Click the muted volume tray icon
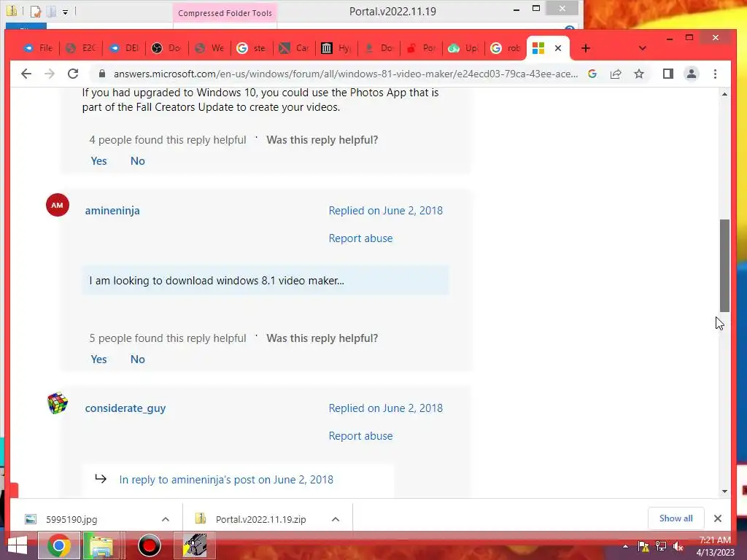Viewport: 747px width, 560px height. pos(678,546)
